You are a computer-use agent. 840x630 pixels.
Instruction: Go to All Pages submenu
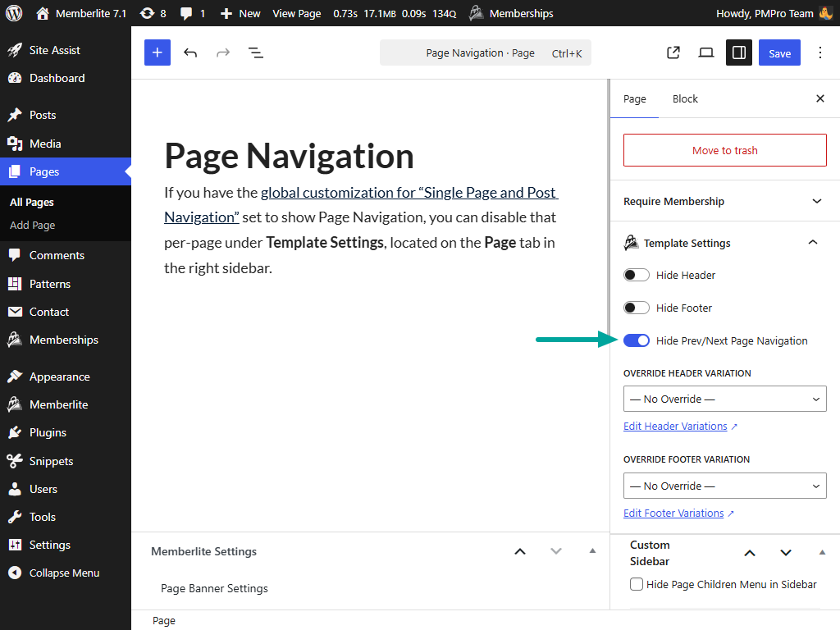(32, 203)
